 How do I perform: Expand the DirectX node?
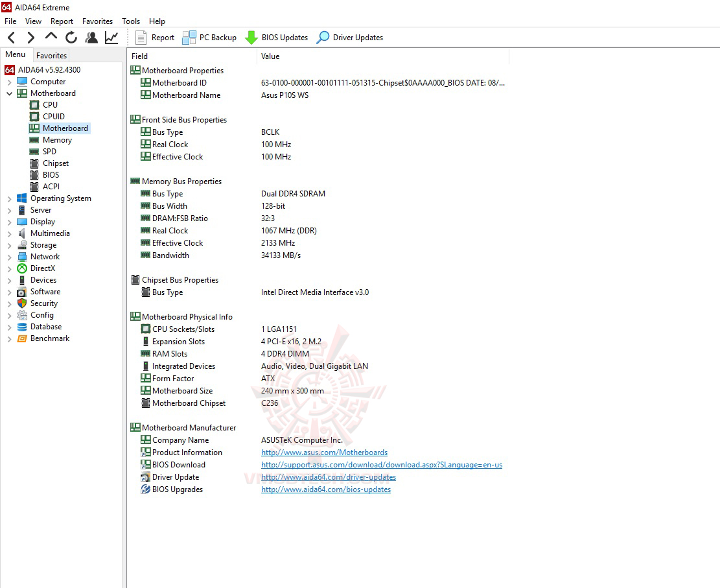point(9,269)
